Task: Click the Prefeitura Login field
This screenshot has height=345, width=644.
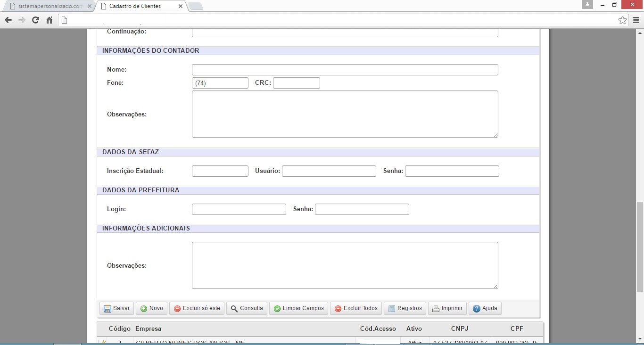Action: coord(239,209)
